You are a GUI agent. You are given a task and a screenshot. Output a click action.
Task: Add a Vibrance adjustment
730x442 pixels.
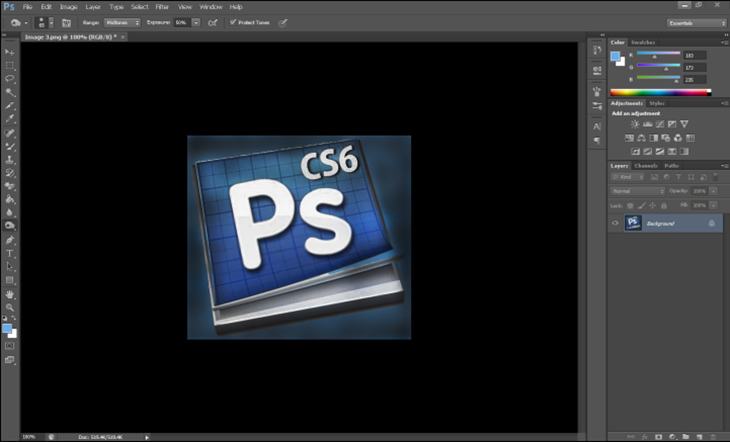coord(684,124)
